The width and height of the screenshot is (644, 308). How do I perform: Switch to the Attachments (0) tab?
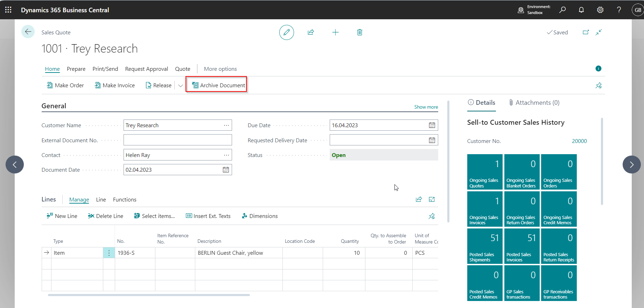tap(534, 103)
